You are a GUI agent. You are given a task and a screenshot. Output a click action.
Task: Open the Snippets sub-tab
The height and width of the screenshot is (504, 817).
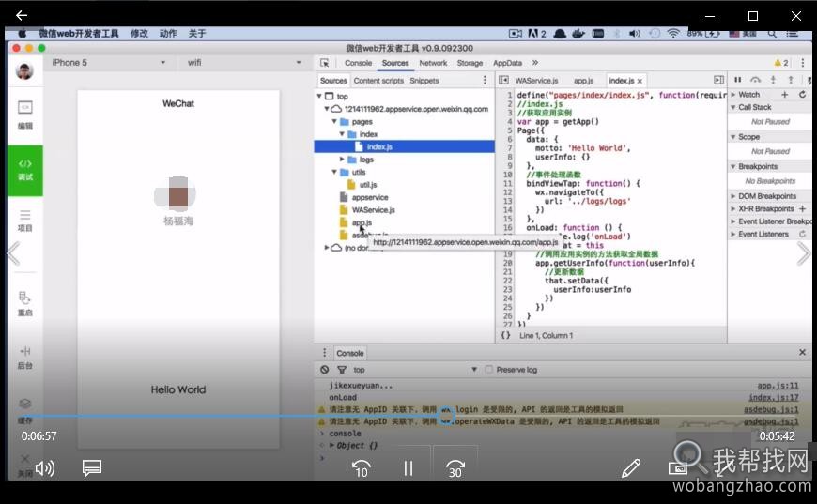pos(424,81)
